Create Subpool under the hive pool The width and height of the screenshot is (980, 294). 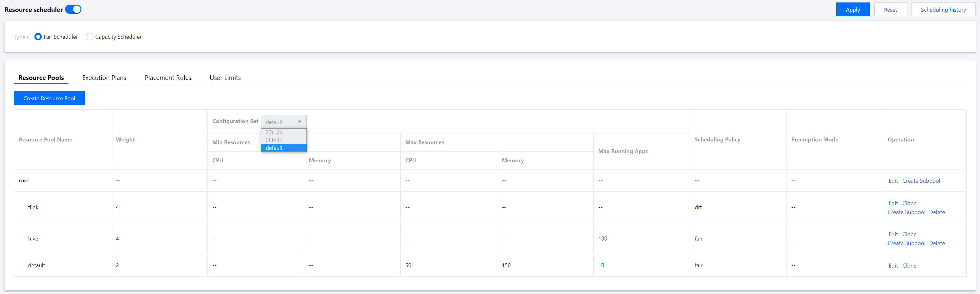(x=906, y=243)
